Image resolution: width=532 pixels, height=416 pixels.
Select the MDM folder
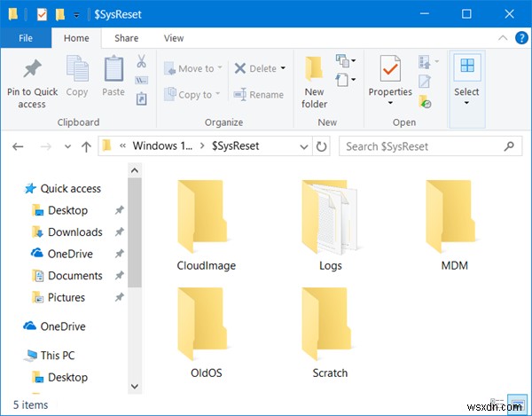pyautogui.click(x=454, y=225)
